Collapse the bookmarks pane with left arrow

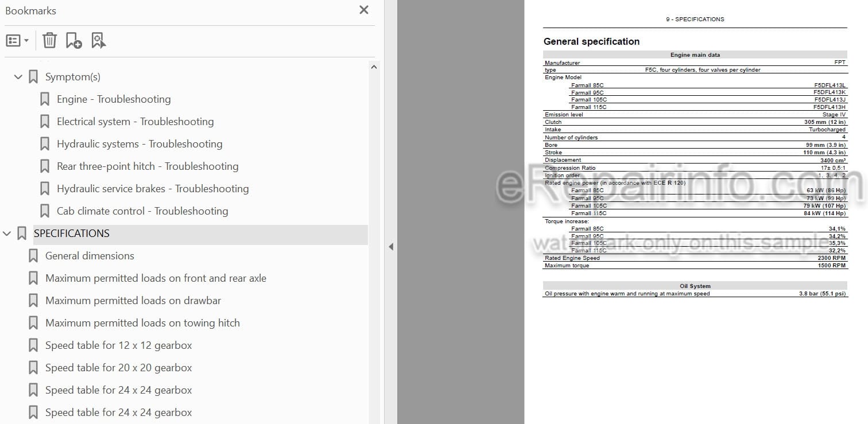point(391,247)
